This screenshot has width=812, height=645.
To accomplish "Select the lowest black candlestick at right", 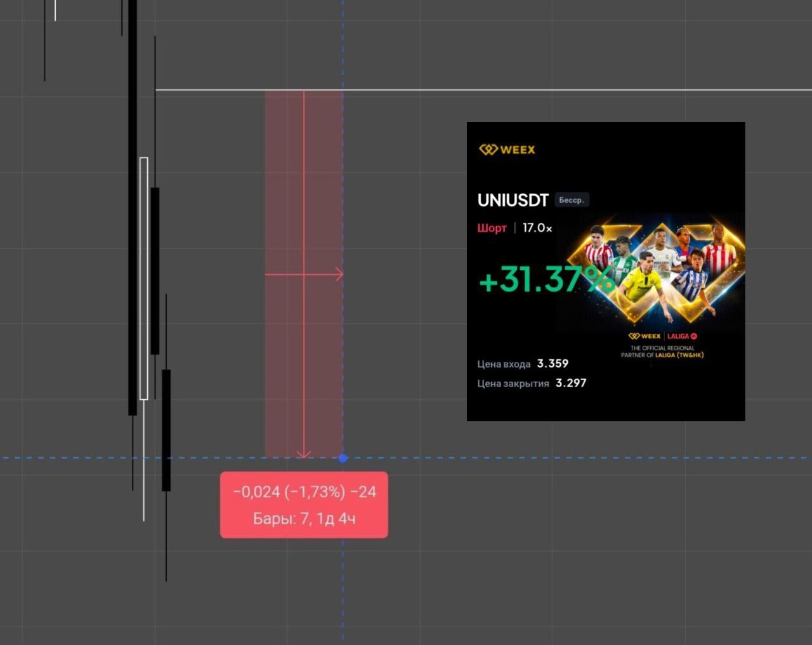I will pyautogui.click(x=166, y=430).
